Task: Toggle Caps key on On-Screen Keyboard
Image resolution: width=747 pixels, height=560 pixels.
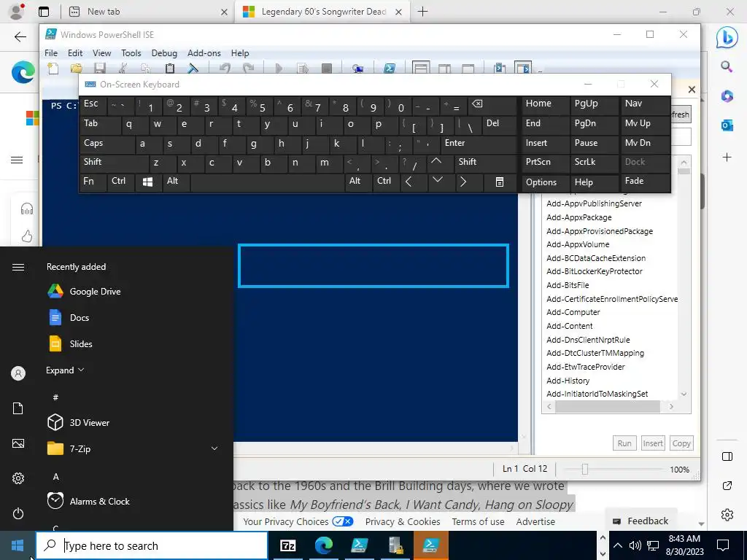Action: (x=107, y=144)
